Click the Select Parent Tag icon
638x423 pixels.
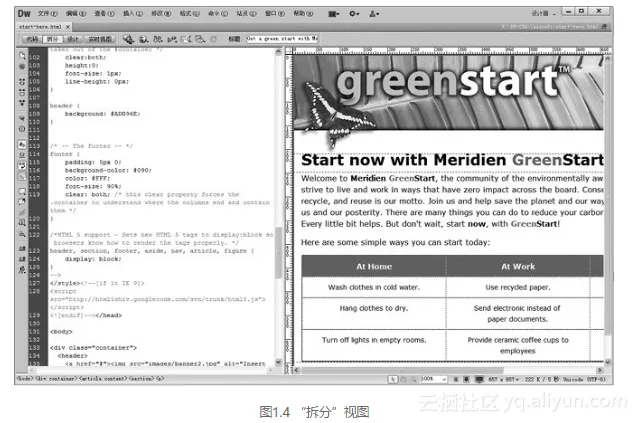coord(22,118)
